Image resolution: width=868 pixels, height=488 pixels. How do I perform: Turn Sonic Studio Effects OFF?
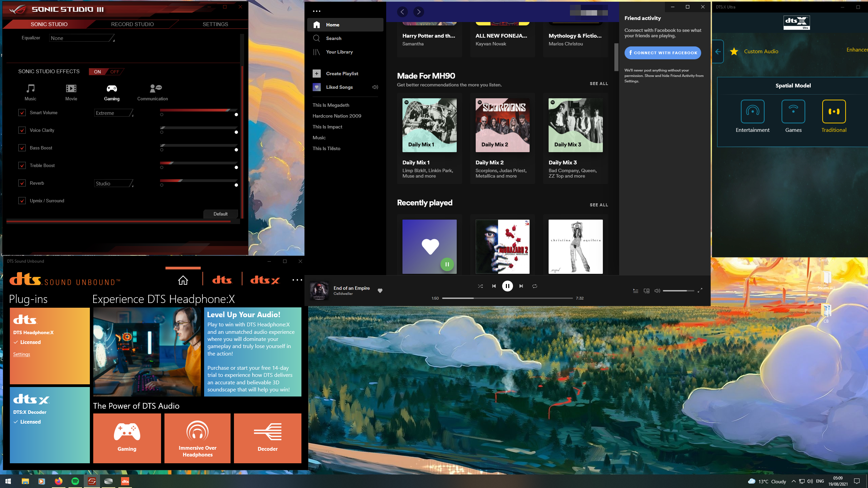click(x=115, y=72)
